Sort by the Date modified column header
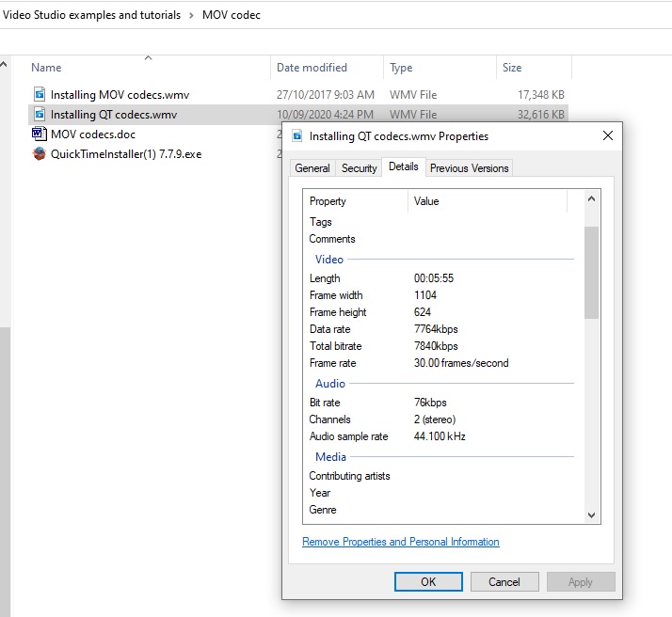Screen dimensions: 672x617 pyautogui.click(x=312, y=68)
